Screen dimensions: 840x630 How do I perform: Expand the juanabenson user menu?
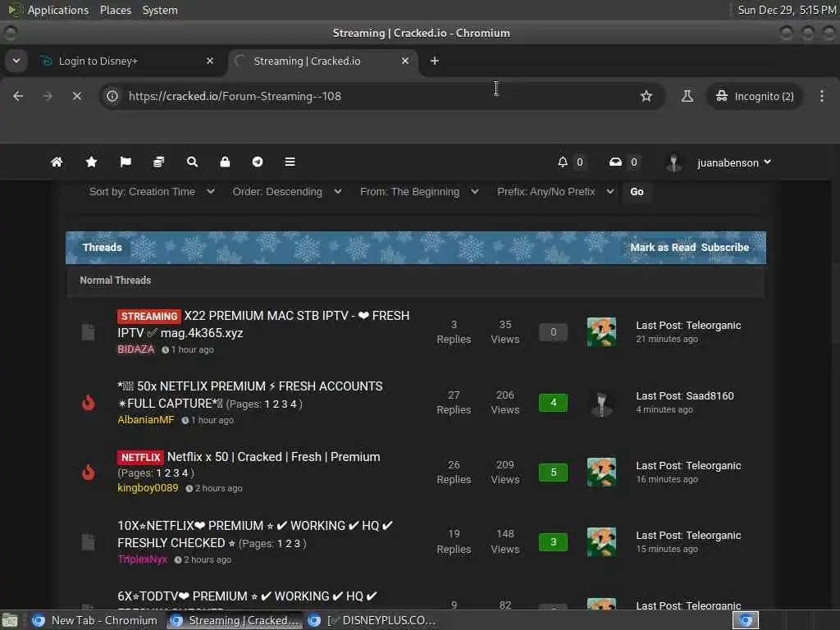[734, 162]
